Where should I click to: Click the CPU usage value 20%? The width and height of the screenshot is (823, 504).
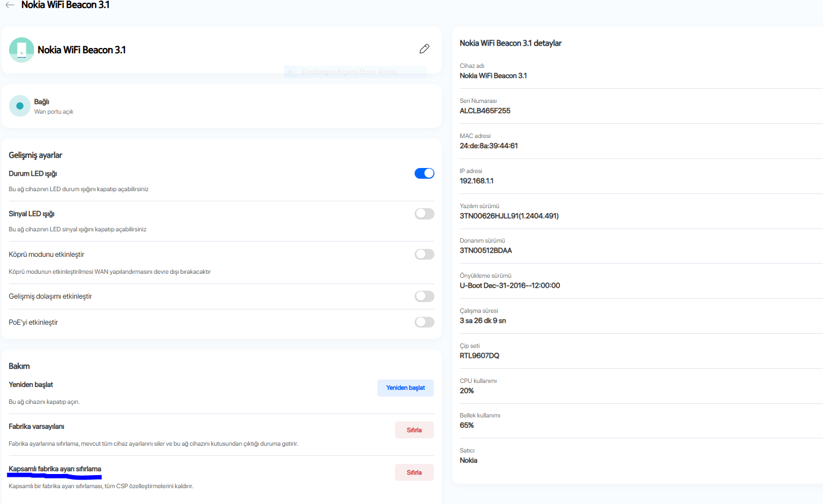point(467,391)
